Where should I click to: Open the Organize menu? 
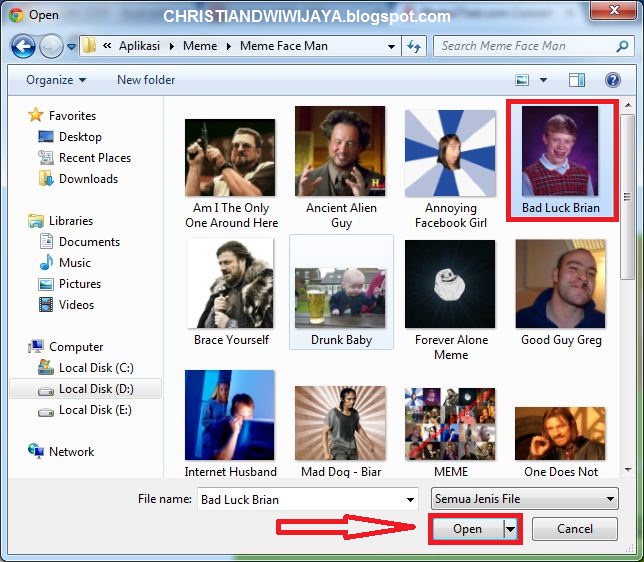click(x=56, y=80)
